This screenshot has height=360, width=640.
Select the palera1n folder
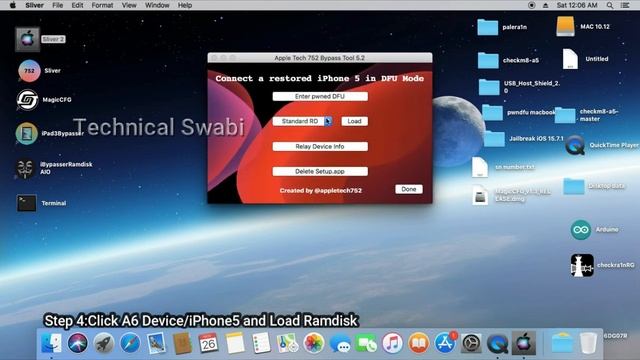pos(488,27)
